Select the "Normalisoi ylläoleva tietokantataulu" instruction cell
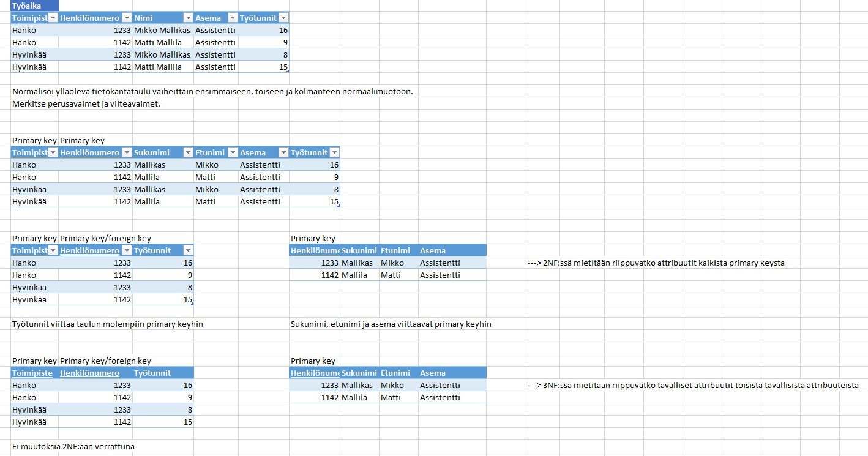The height and width of the screenshot is (456, 868). 212,91
